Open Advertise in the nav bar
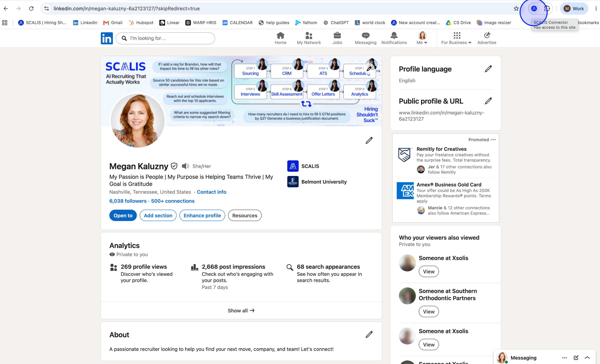This screenshot has height=364, width=600. pyautogui.click(x=486, y=39)
